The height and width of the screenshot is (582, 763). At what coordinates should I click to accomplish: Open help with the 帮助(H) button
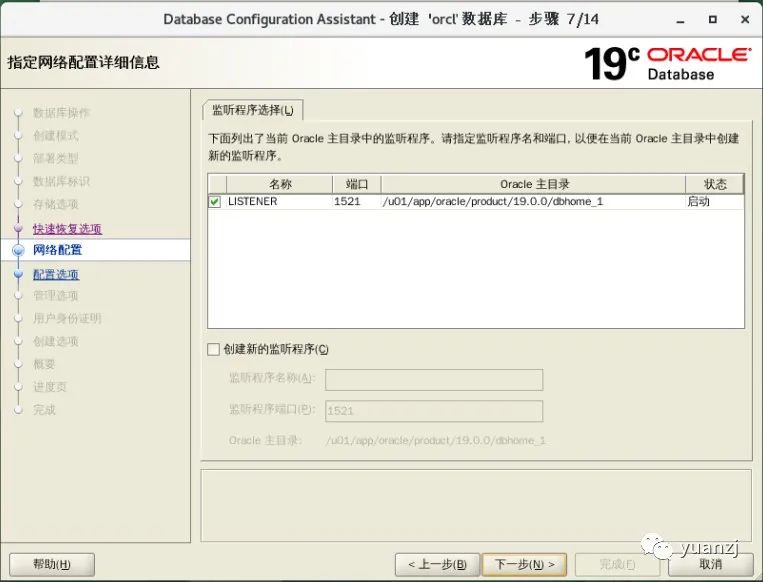coord(52,564)
